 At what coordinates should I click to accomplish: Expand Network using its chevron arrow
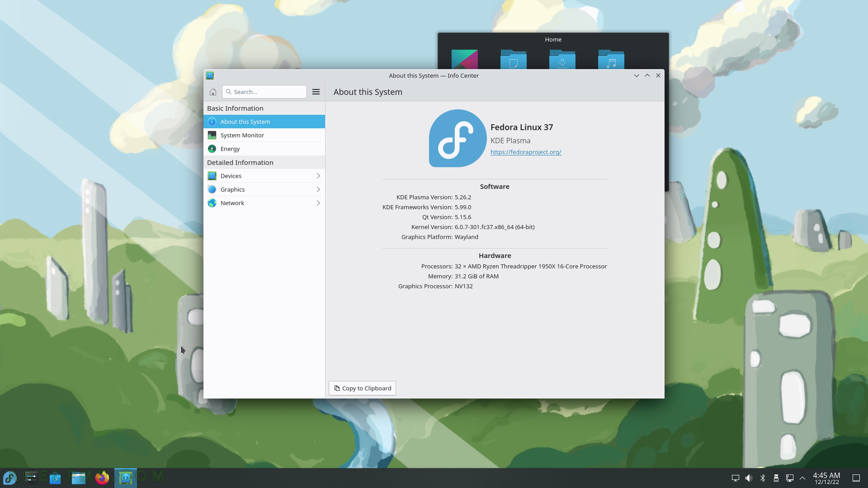(x=318, y=203)
